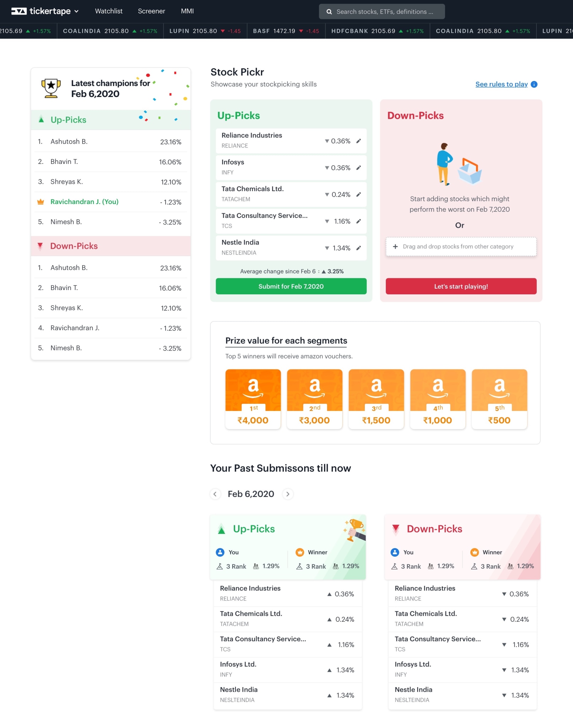Open the See rules to play link
This screenshot has height=728, width=573.
[x=501, y=84]
